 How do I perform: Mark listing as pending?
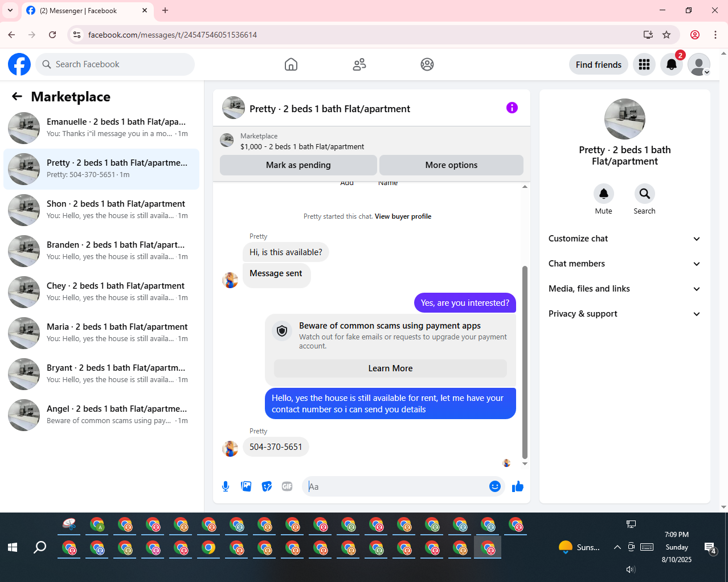pyautogui.click(x=298, y=165)
